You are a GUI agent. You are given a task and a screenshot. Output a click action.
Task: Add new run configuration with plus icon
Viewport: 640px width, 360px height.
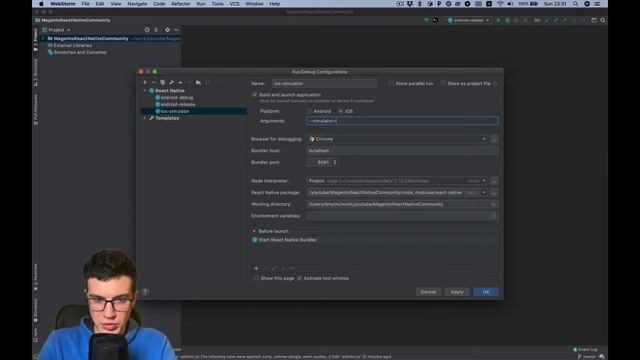[145, 82]
